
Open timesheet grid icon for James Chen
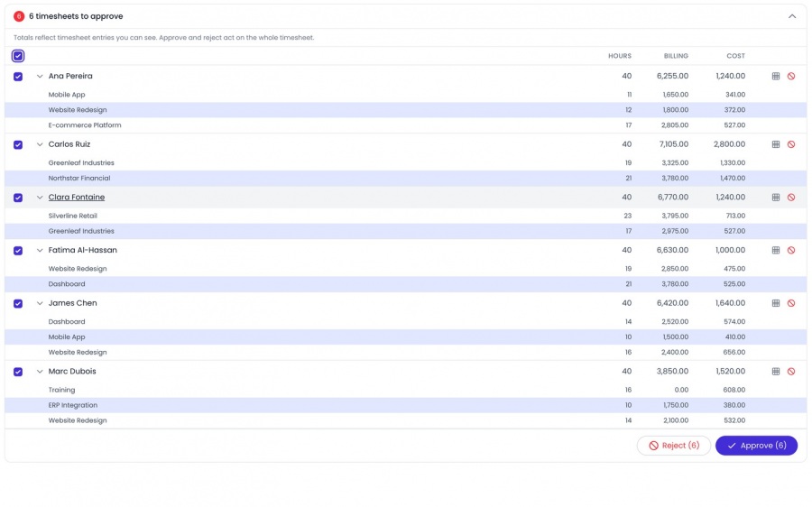tap(776, 303)
